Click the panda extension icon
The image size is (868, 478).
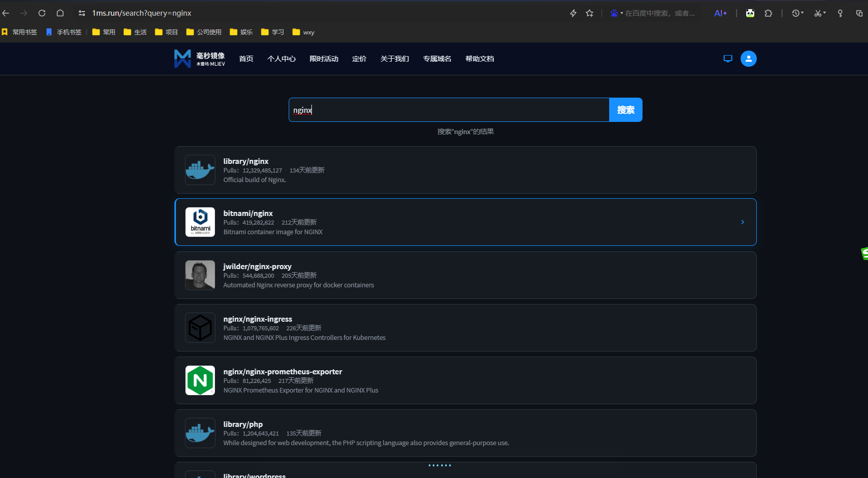(750, 13)
